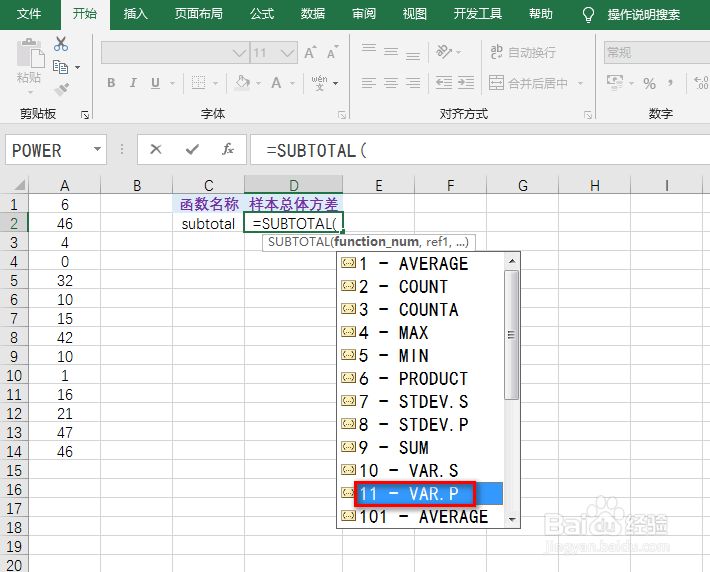Click inside the formula bar text
710x572 pixels.
tap(480, 150)
